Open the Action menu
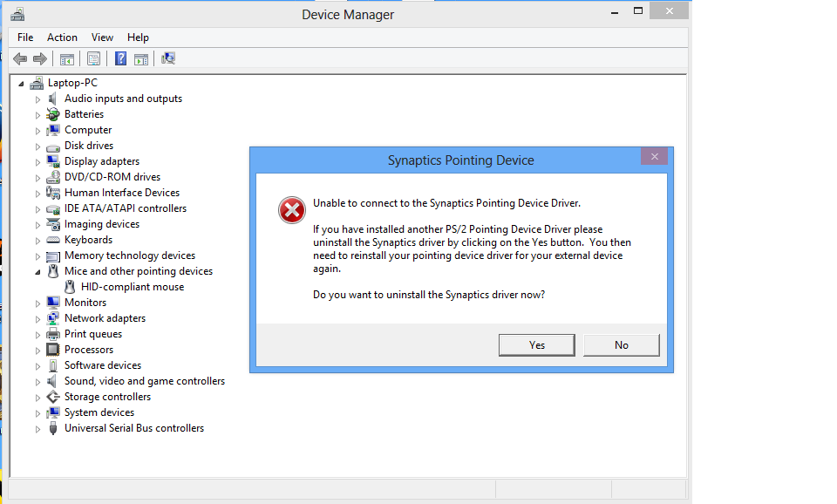The image size is (837, 504). point(62,37)
